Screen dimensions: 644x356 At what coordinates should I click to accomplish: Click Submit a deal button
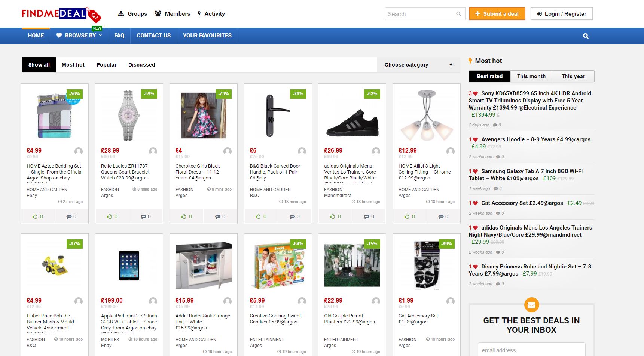pos(497,14)
